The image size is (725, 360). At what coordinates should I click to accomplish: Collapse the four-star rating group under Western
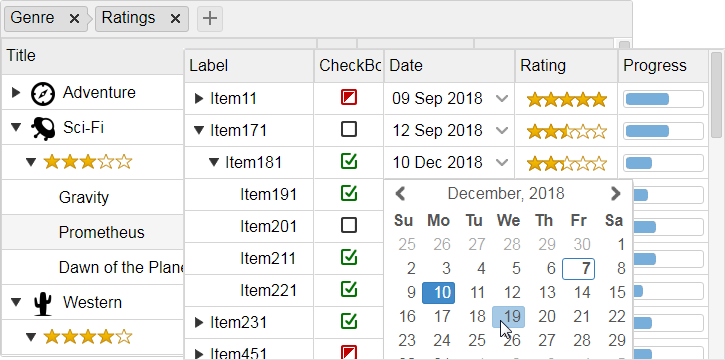[31, 337]
